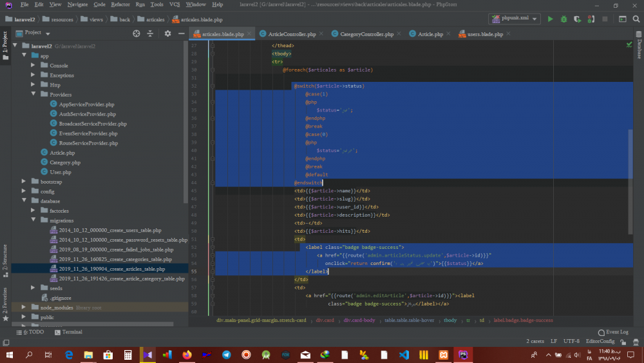Expand the Http folder
The height and width of the screenshot is (363, 644).
point(33,84)
